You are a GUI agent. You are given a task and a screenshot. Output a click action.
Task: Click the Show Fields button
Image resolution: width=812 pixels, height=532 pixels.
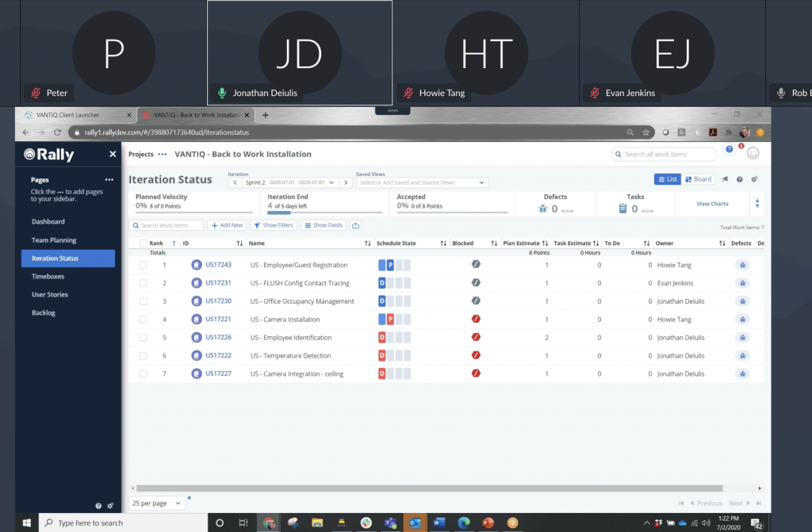coord(324,225)
